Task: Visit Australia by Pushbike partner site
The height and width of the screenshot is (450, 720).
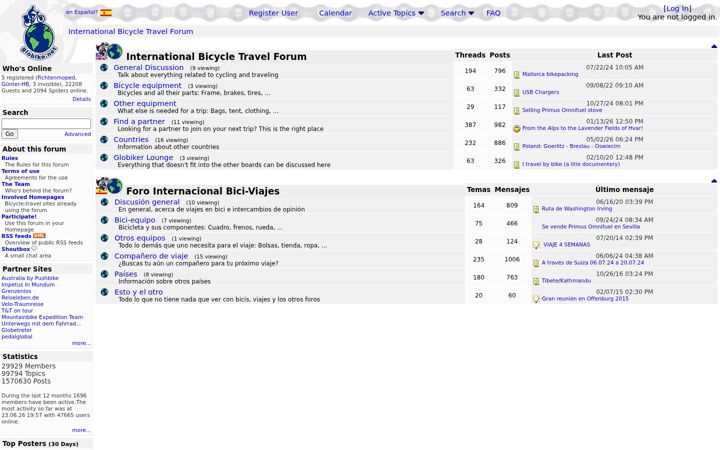Action: tap(30, 278)
